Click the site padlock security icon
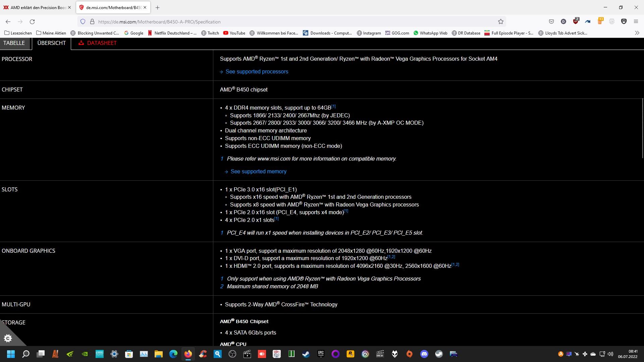Screen dimensions: 644x362 (92, 21)
